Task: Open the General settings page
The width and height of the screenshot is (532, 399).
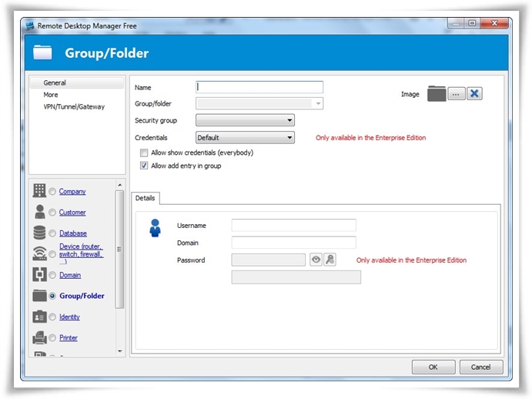Action: (77, 82)
